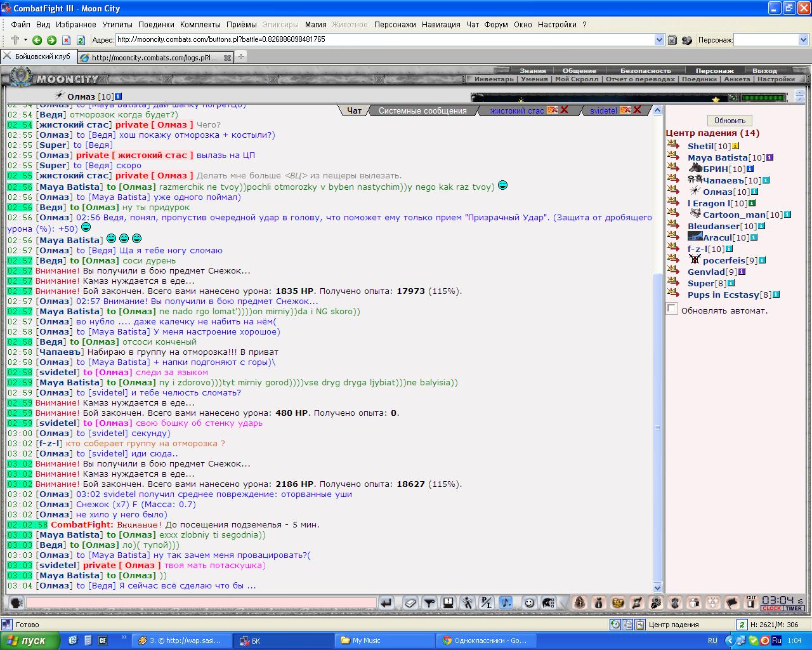Click the two-people friends icon

[x=693, y=602]
